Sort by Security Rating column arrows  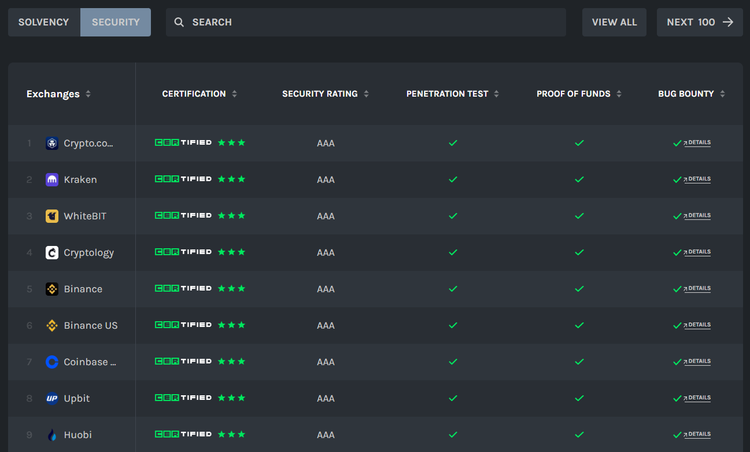point(366,94)
